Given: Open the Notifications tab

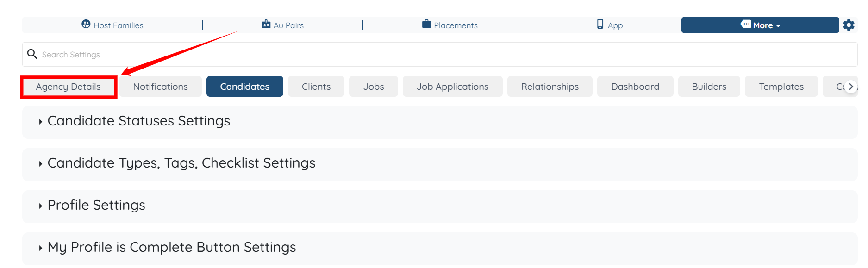Looking at the screenshot, I should point(160,87).
